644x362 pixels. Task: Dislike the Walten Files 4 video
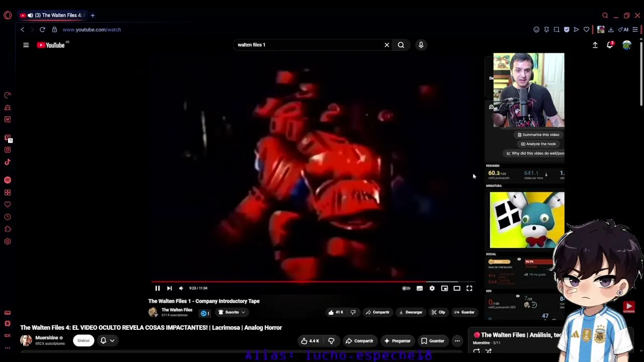click(331, 341)
